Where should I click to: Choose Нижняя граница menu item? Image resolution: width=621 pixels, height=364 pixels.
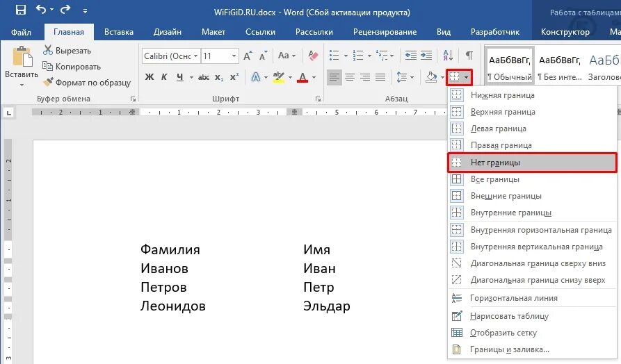pos(532,95)
